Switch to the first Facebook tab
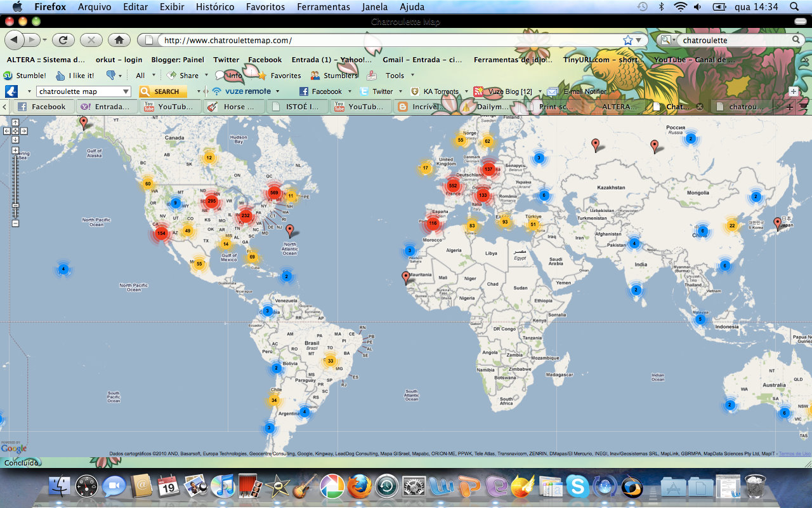The height and width of the screenshot is (508, 812). tap(43, 107)
